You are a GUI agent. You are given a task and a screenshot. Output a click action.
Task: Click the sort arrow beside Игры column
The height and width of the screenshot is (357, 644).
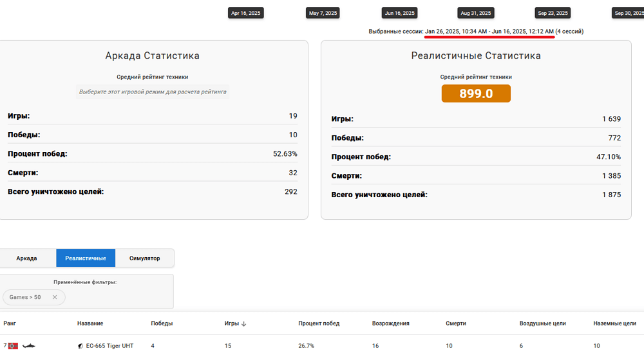[244, 323]
